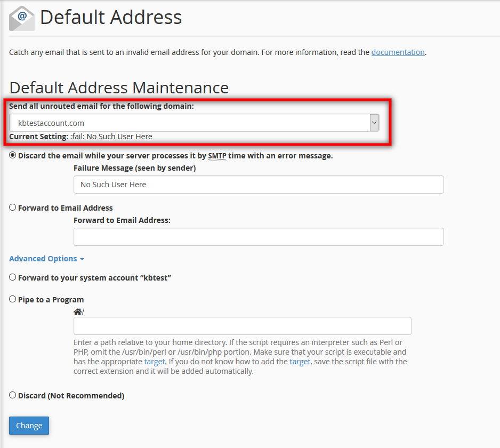Click the SMTP abbreviation in the first option
Image resolution: width=500 pixels, height=448 pixels.
click(217, 156)
